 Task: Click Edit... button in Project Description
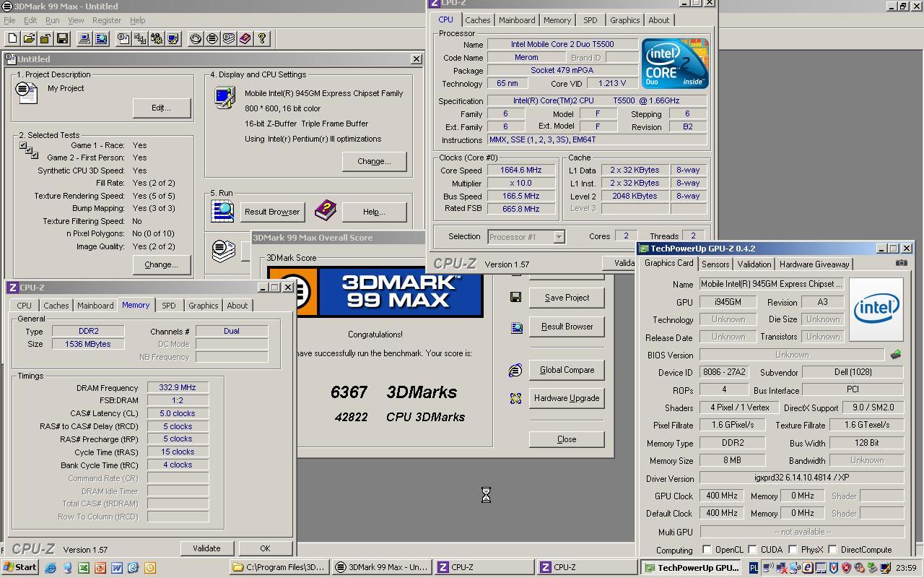[x=161, y=108]
